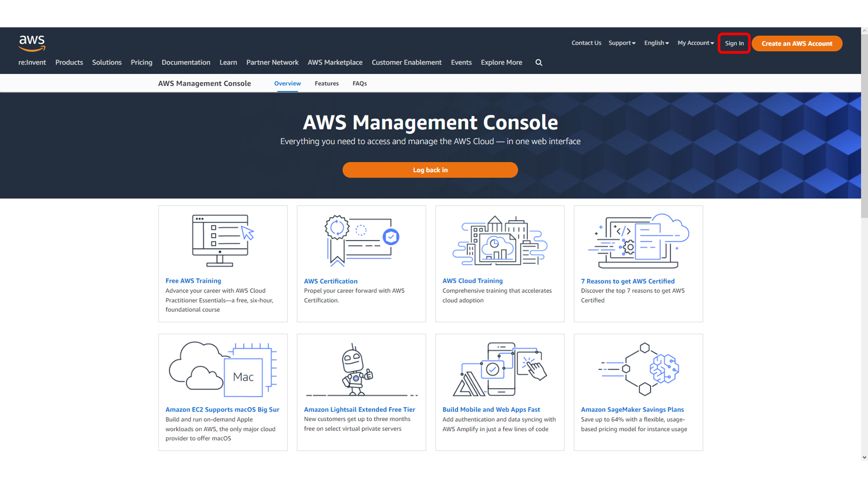The height and width of the screenshot is (488, 868).
Task: Click the AWS Cloud Training city illustration
Action: [x=500, y=241]
